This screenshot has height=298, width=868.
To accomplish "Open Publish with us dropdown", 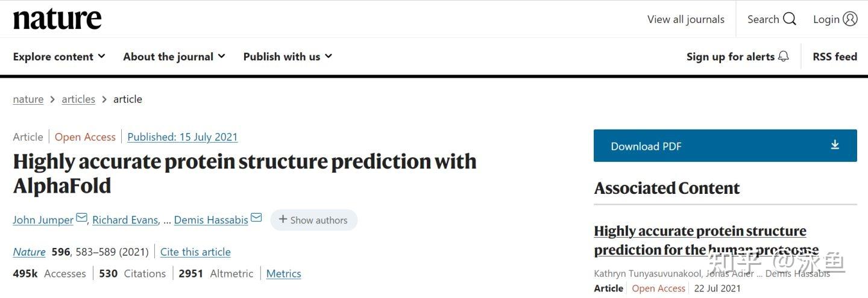I will [288, 57].
